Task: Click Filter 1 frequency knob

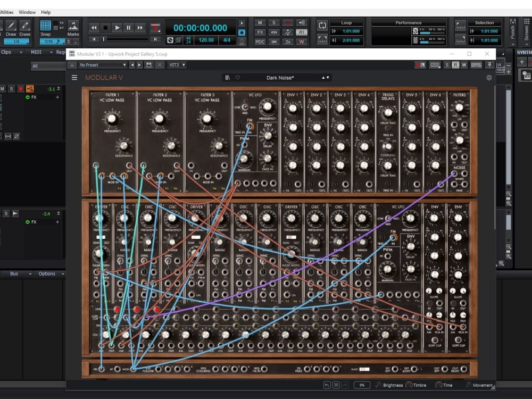Action: click(x=112, y=119)
